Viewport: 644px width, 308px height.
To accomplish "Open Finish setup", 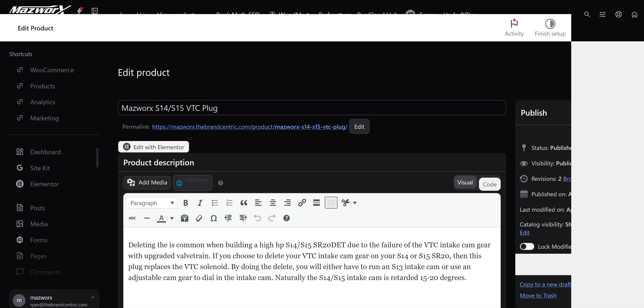I will pos(550,27).
